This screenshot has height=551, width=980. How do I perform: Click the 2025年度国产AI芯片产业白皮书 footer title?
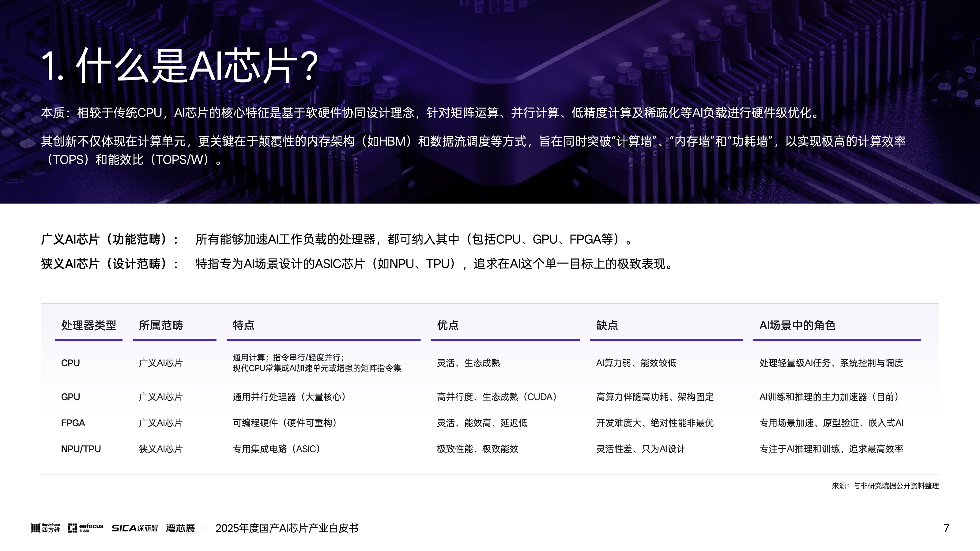tap(287, 528)
